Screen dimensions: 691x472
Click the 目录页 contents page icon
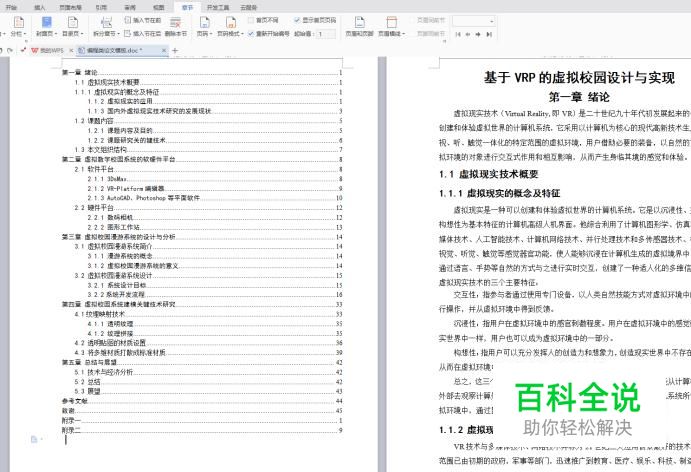click(x=73, y=22)
